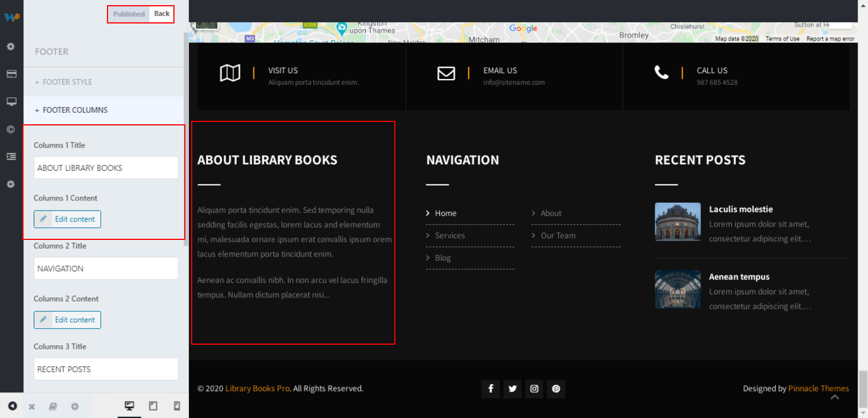Click the Aenean tempus post thumbnail
This screenshot has width=868, height=418.
(677, 289)
